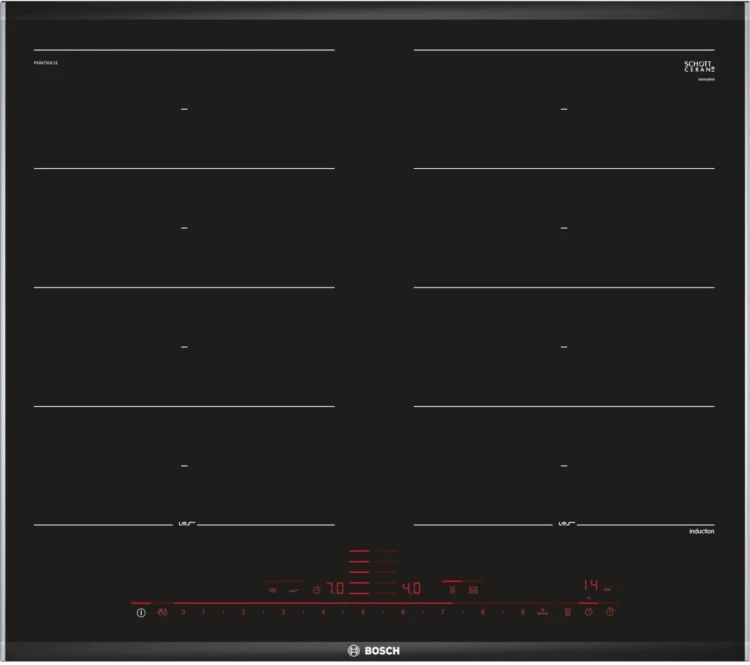The image size is (750, 665).
Task: Toggle the MoveMode symbol next to flex zone
Action: point(474,590)
